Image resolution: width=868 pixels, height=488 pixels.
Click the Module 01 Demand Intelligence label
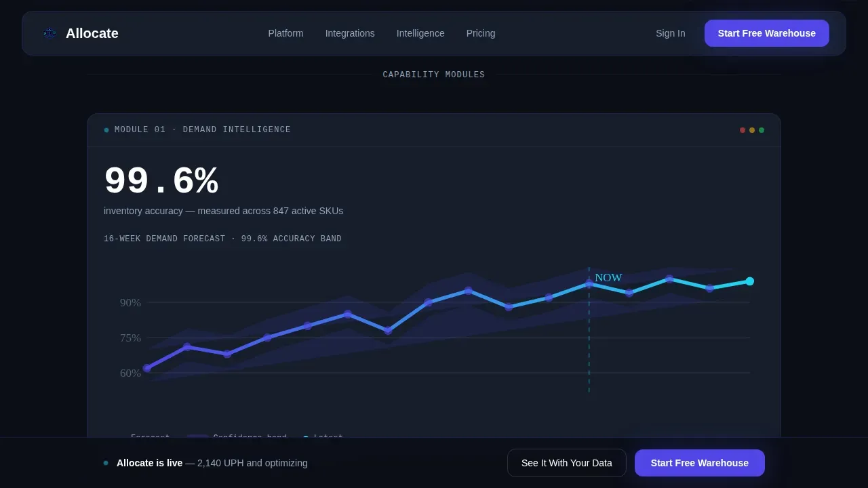click(x=203, y=129)
